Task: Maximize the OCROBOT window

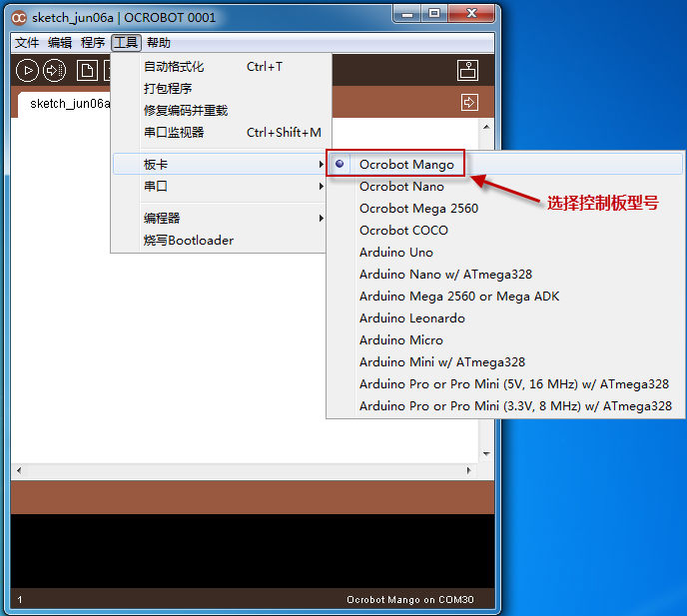Action: [x=434, y=14]
